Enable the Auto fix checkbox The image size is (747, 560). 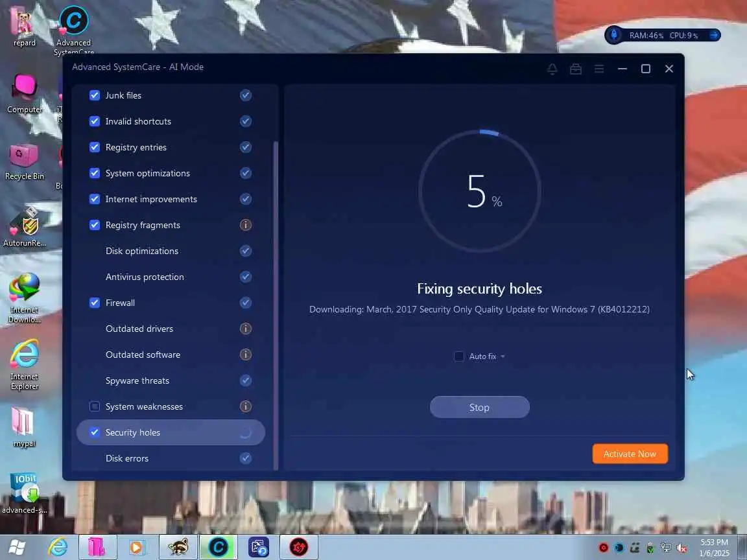[459, 356]
